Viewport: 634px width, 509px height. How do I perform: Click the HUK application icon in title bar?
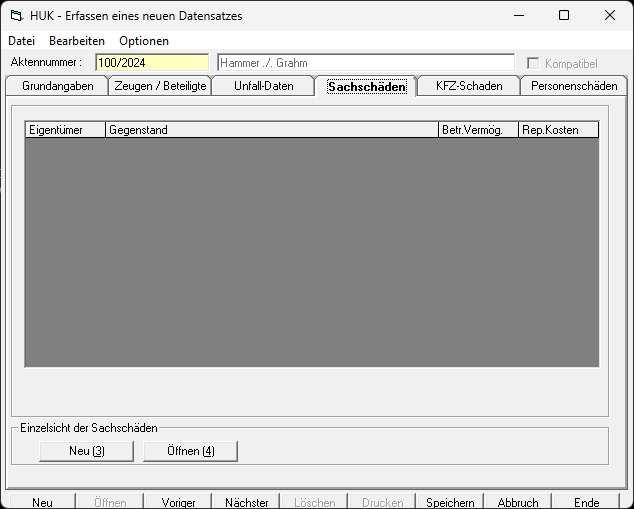point(15,16)
